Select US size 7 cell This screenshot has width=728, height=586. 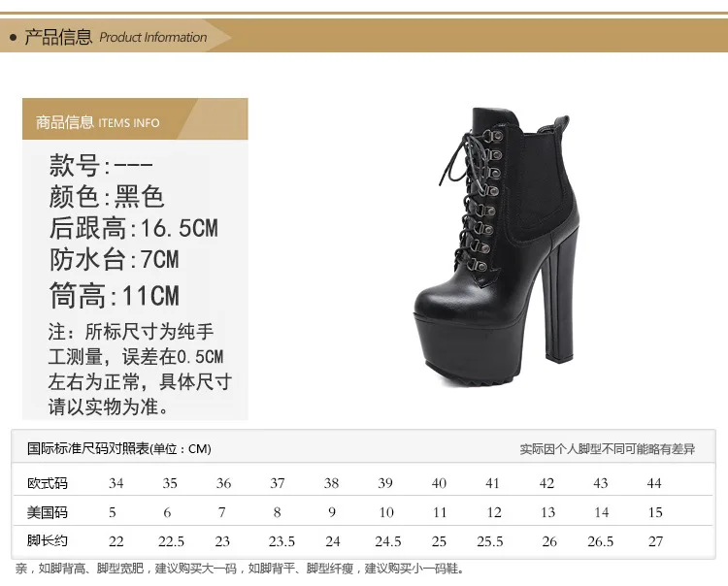(222, 512)
